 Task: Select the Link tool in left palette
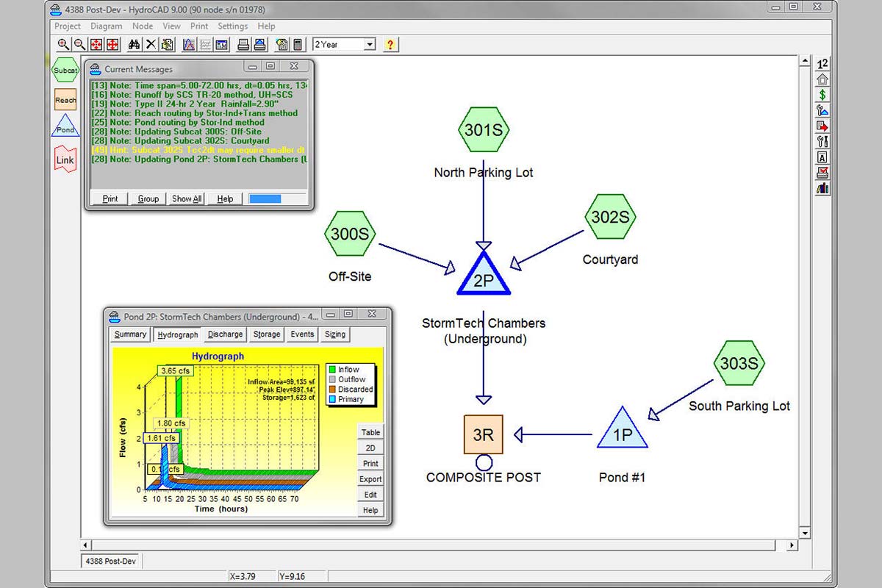[65, 159]
